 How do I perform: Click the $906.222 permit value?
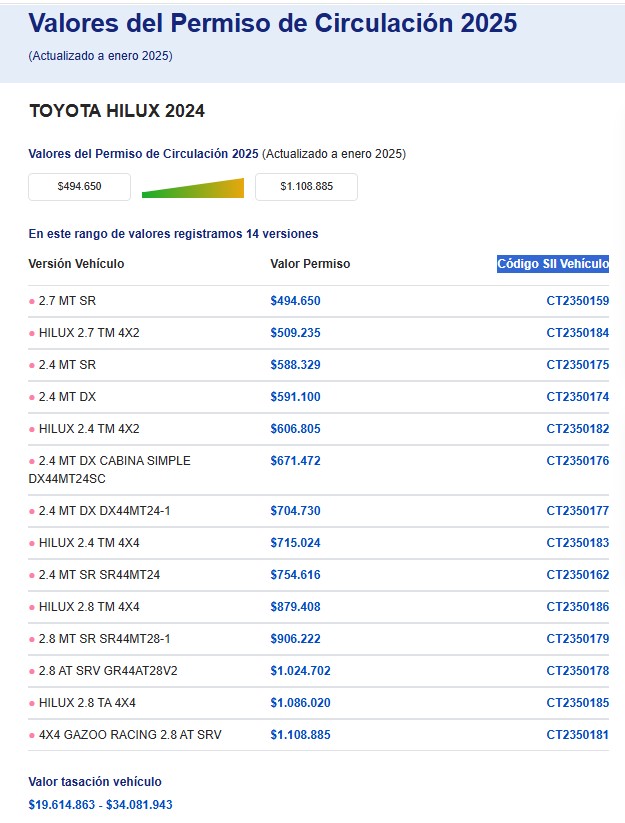(295, 639)
